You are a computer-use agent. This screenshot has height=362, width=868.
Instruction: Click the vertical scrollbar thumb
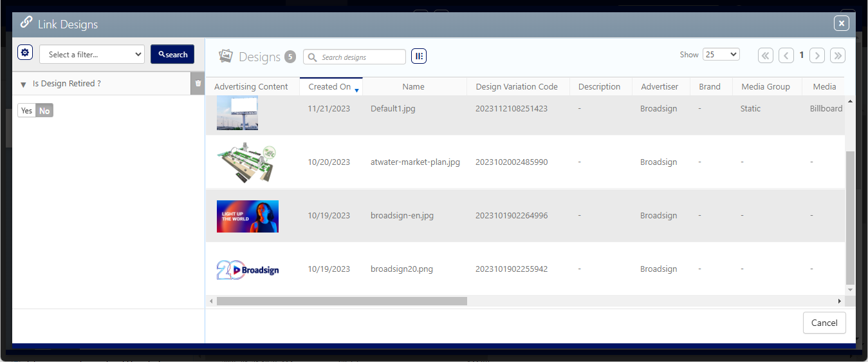pyautogui.click(x=850, y=218)
